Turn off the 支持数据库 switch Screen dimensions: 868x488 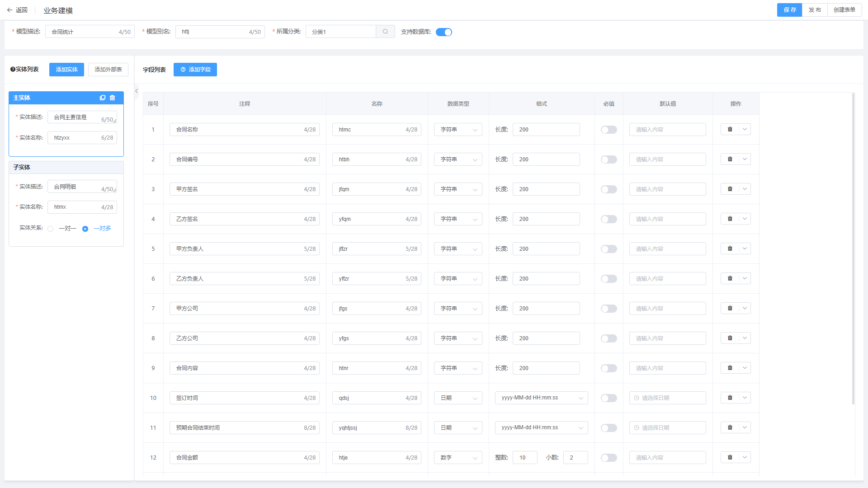[443, 32]
